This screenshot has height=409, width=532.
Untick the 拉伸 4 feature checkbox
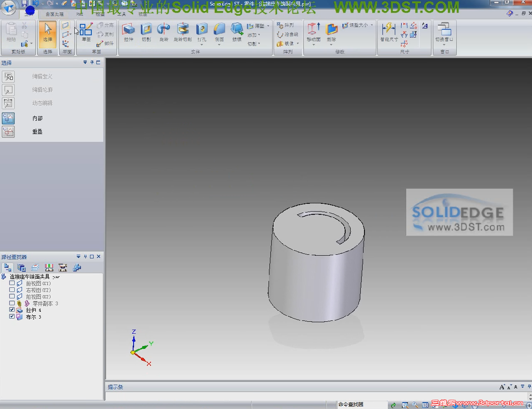point(12,310)
